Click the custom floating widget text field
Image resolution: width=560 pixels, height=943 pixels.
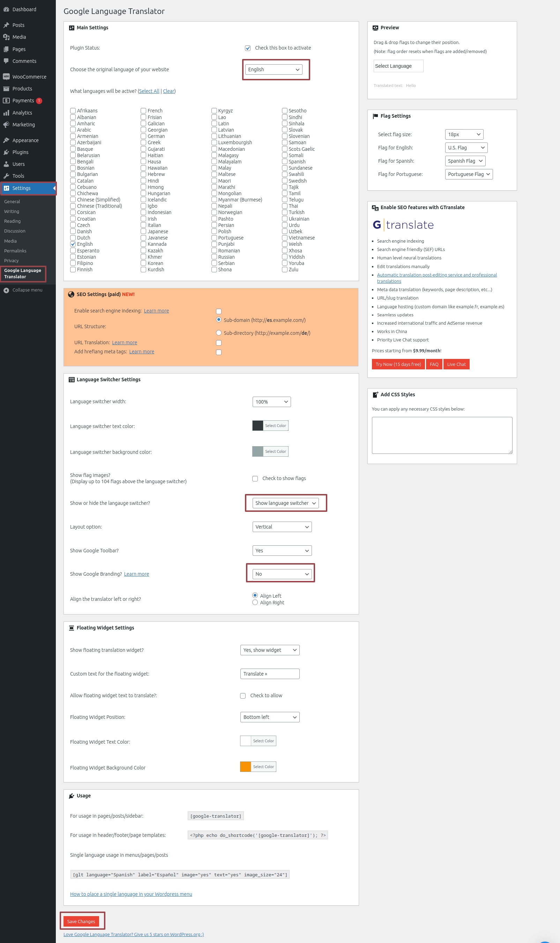point(270,674)
